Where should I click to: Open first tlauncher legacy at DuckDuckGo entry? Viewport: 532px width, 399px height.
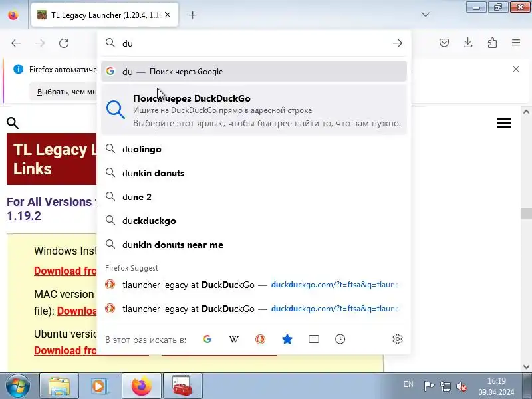click(254, 285)
